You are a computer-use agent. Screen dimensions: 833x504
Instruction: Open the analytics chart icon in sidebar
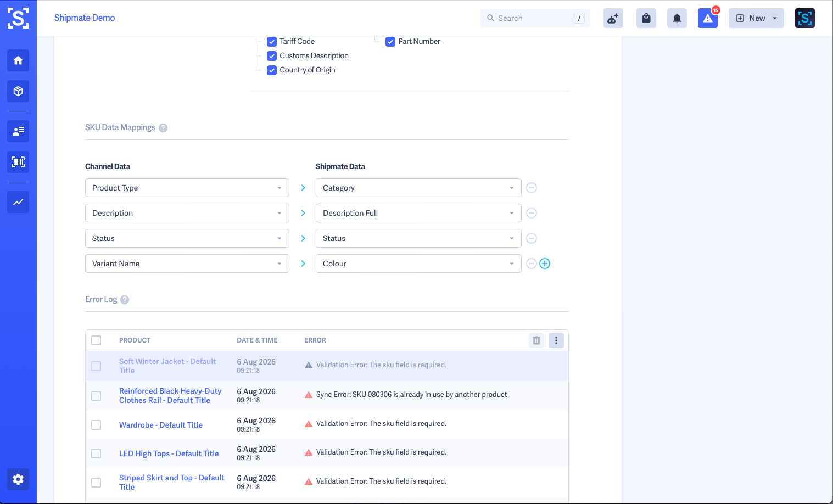(18, 202)
